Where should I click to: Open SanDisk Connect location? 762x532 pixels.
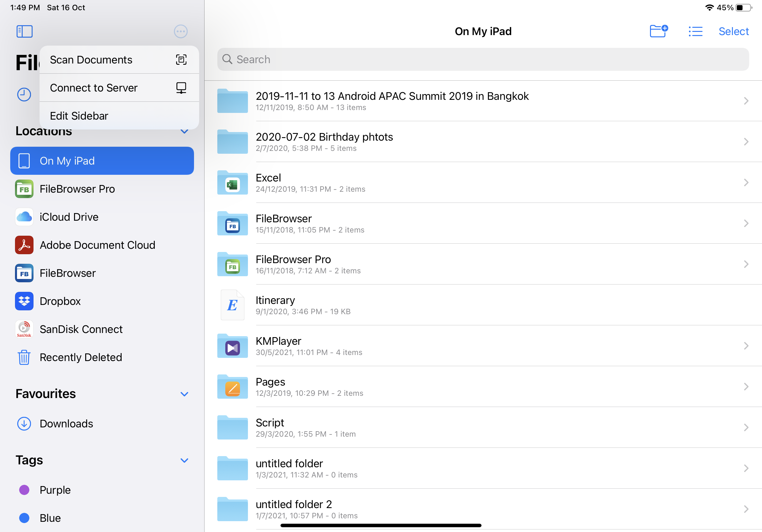(81, 329)
